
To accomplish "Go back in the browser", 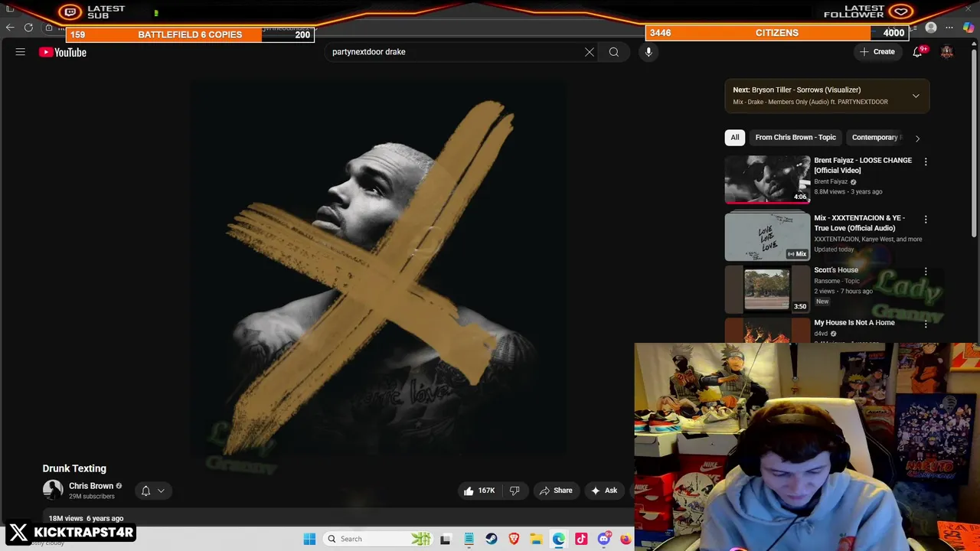I will click(x=10, y=28).
